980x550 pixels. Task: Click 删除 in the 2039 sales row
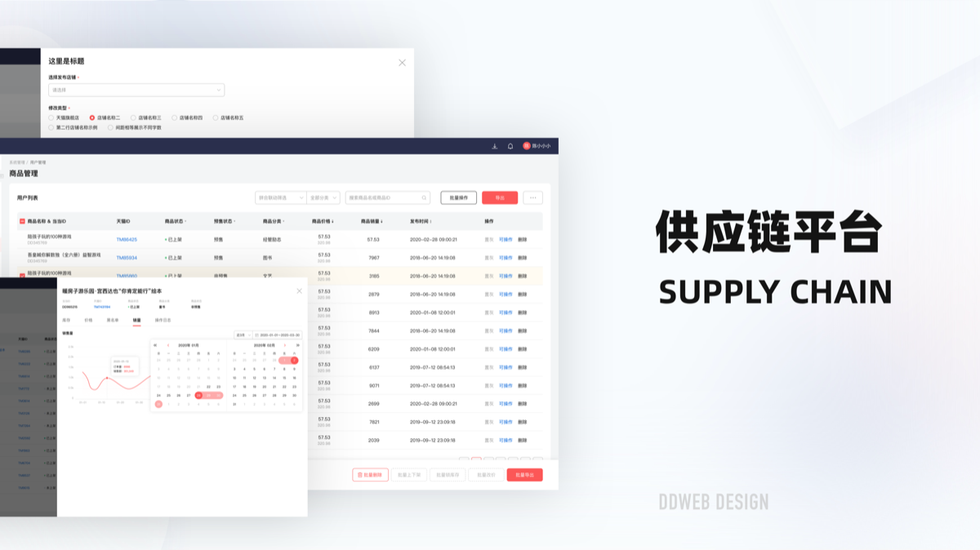click(522, 440)
